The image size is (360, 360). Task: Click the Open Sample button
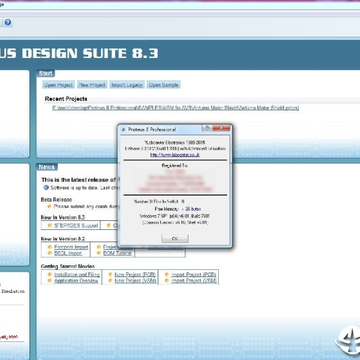(x=163, y=85)
